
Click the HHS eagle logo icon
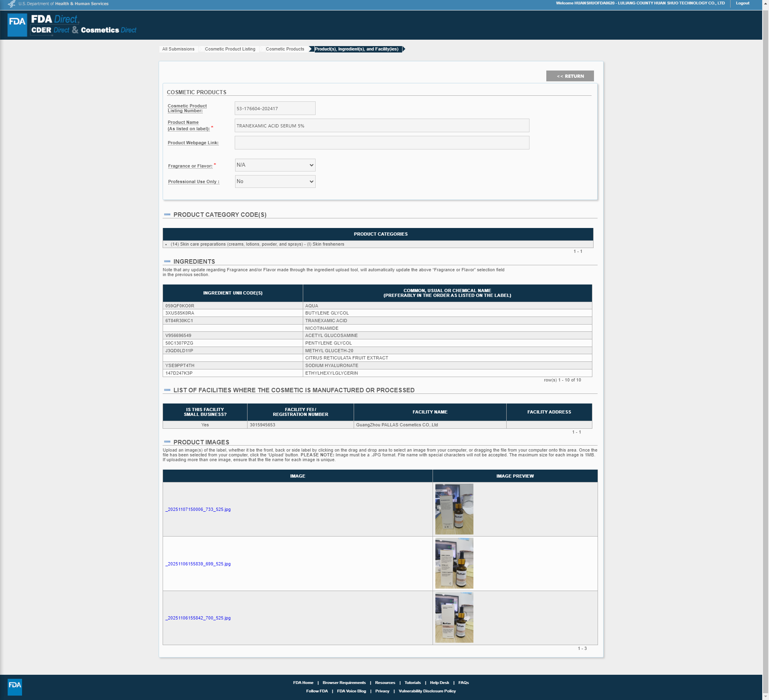coord(12,4)
